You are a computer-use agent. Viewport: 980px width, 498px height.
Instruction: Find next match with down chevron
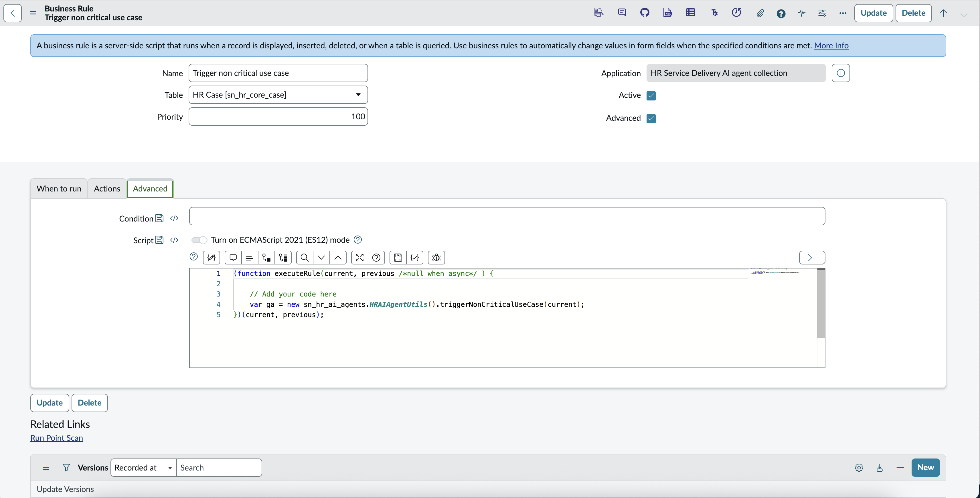click(x=321, y=258)
